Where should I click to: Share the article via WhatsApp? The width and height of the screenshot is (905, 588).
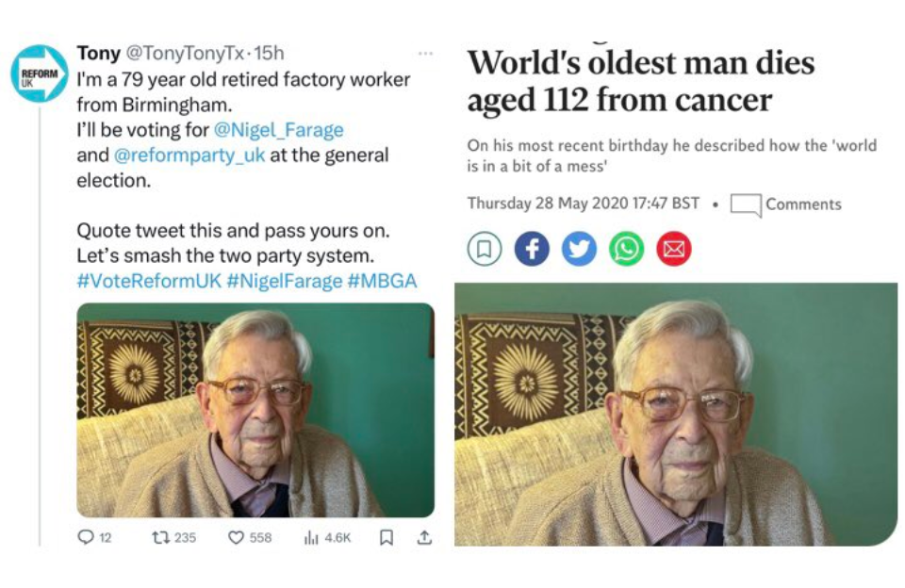tap(626, 249)
